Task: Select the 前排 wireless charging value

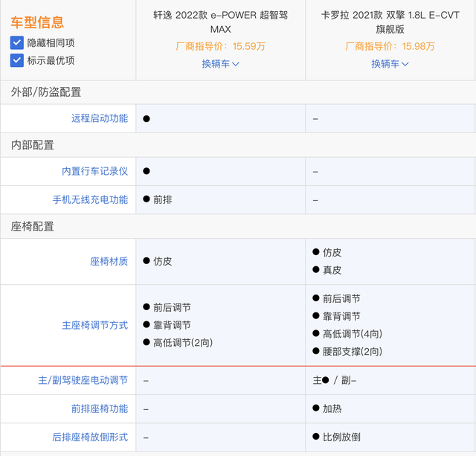Action: click(x=163, y=200)
